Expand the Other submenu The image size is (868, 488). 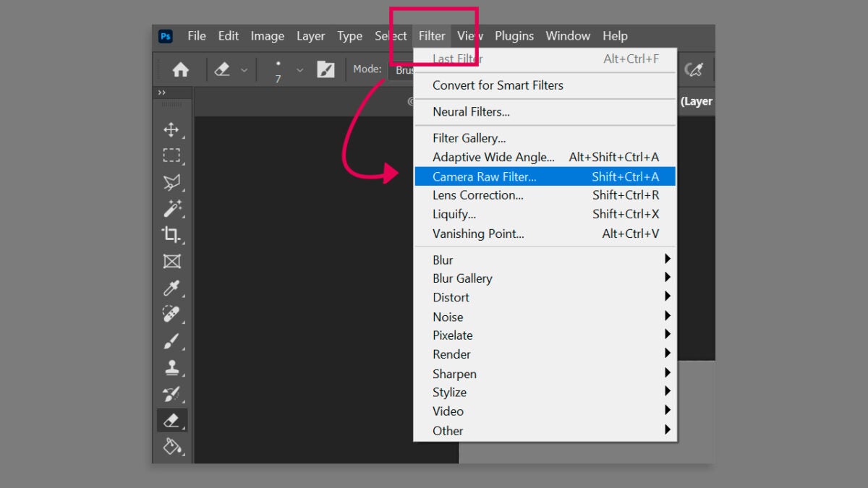coord(545,431)
